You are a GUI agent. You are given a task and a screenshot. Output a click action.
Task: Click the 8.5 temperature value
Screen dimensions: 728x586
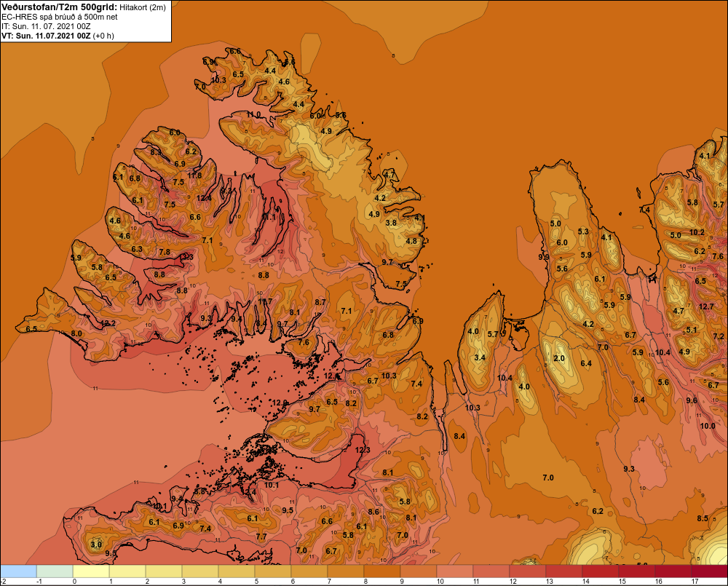click(703, 518)
